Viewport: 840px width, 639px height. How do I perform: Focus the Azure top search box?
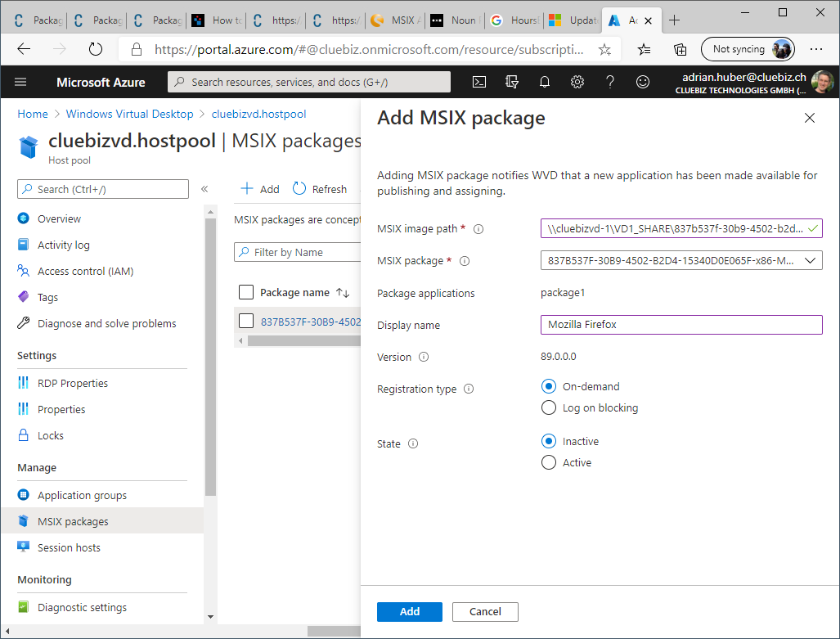coord(309,82)
